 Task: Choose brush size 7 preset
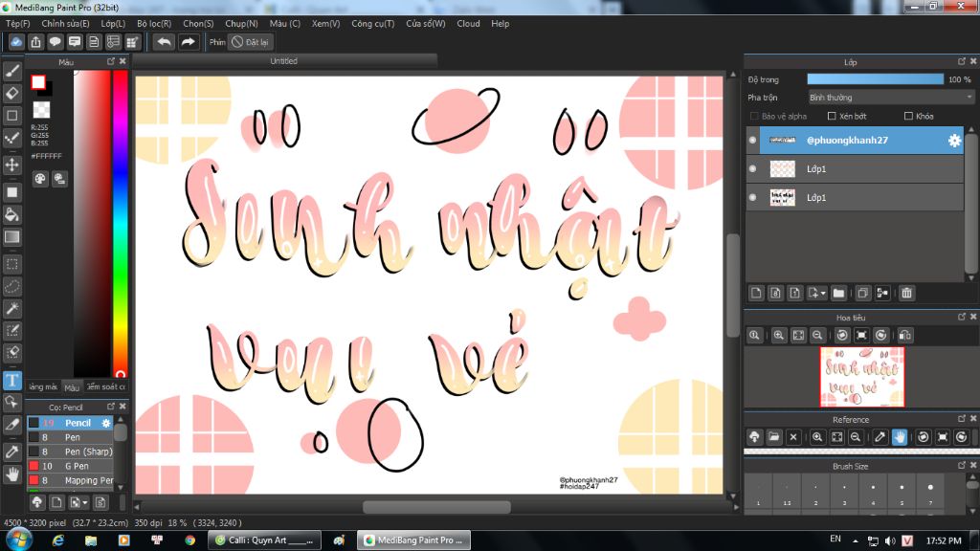coord(930,494)
